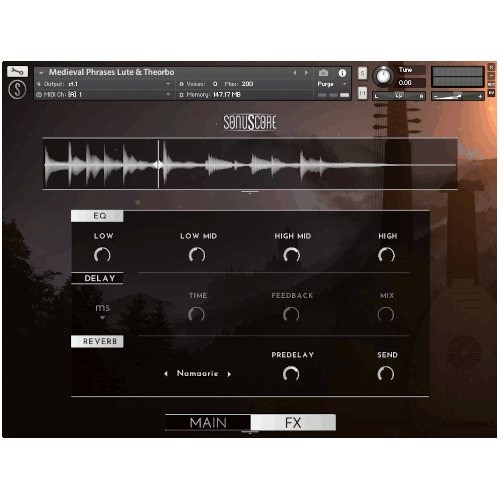This screenshot has width=500, height=500.
Task: Click the EQ Low knob
Action: click(102, 255)
